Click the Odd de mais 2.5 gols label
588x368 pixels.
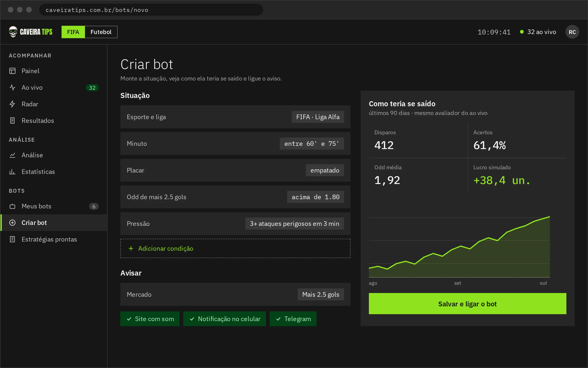(x=156, y=197)
